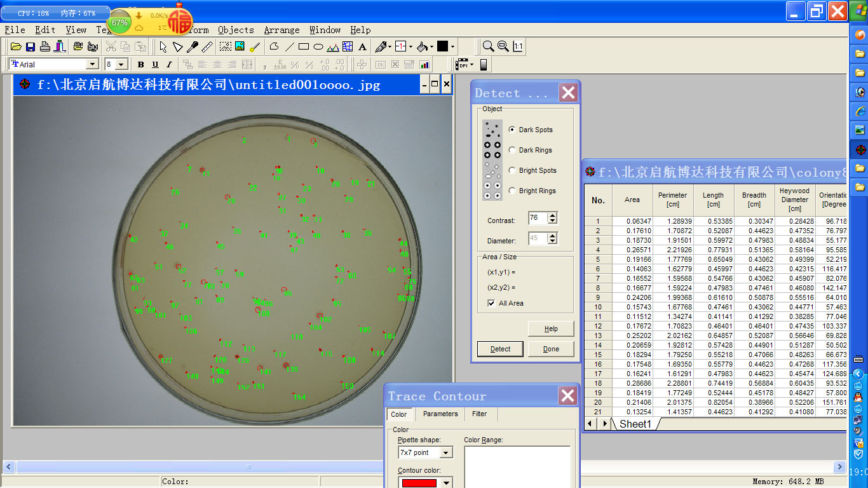868x488 pixels.
Task: Select the straight line drawing tool
Action: click(x=290, y=46)
